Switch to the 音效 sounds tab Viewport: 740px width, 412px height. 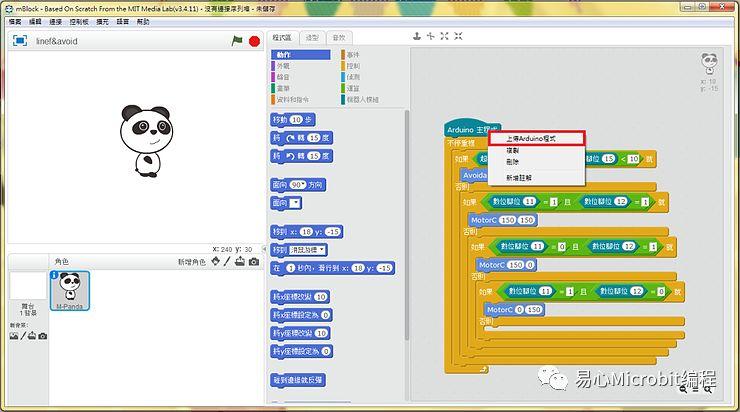coord(339,38)
